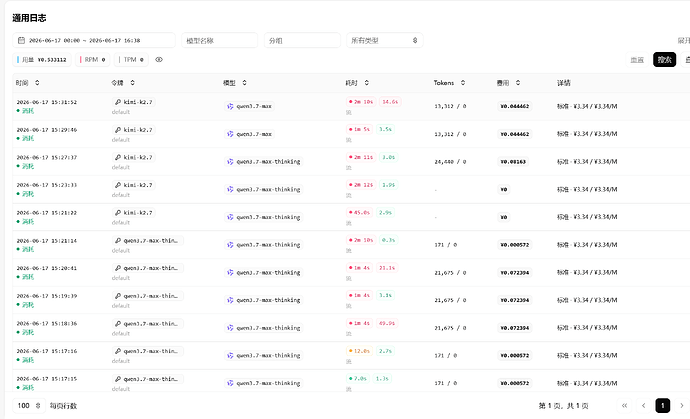Sort the 模型 column using its arrows
Image resolution: width=690 pixels, height=419 pixels.
point(244,83)
